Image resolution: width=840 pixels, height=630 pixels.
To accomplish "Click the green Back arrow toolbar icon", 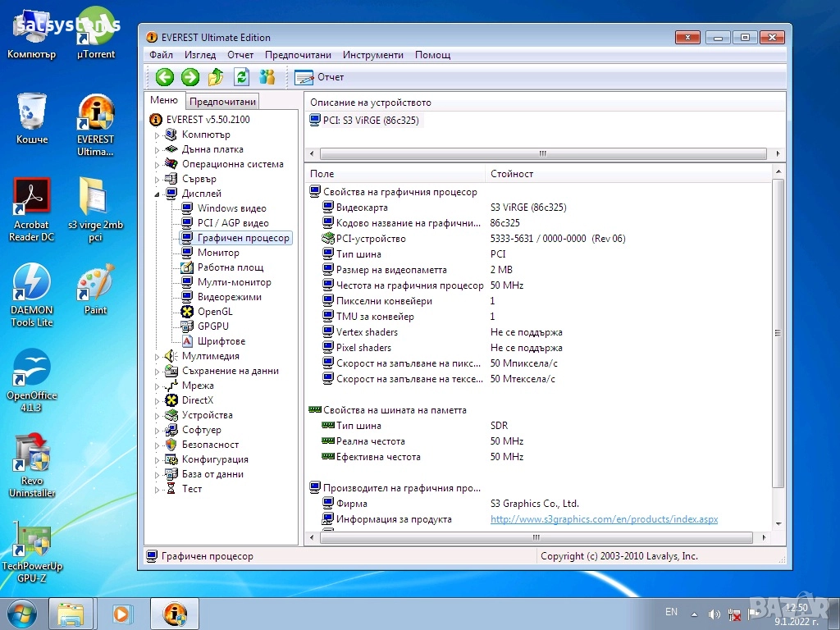I will point(165,77).
